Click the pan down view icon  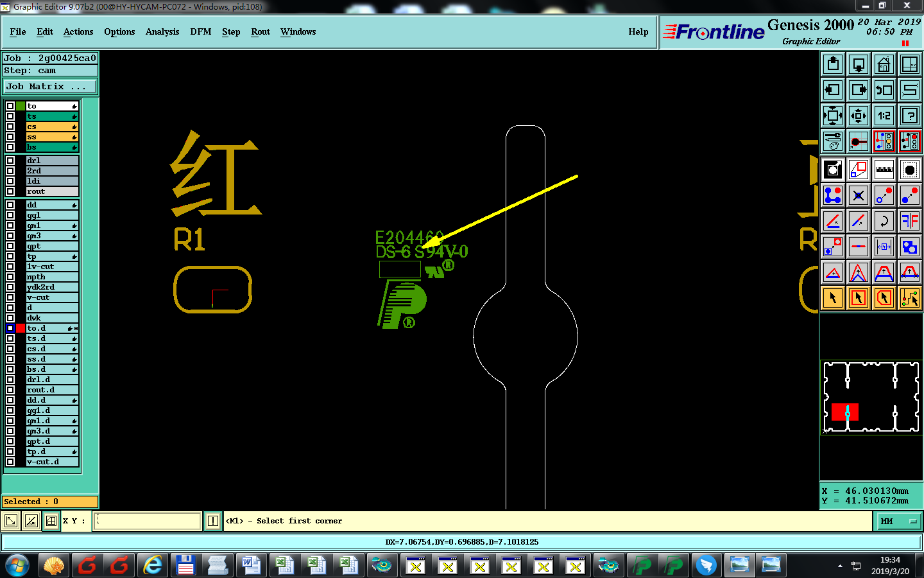coord(859,64)
